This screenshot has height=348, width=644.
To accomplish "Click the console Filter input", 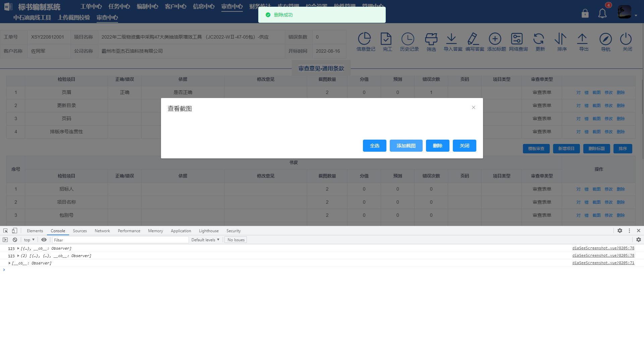I will [x=121, y=240].
